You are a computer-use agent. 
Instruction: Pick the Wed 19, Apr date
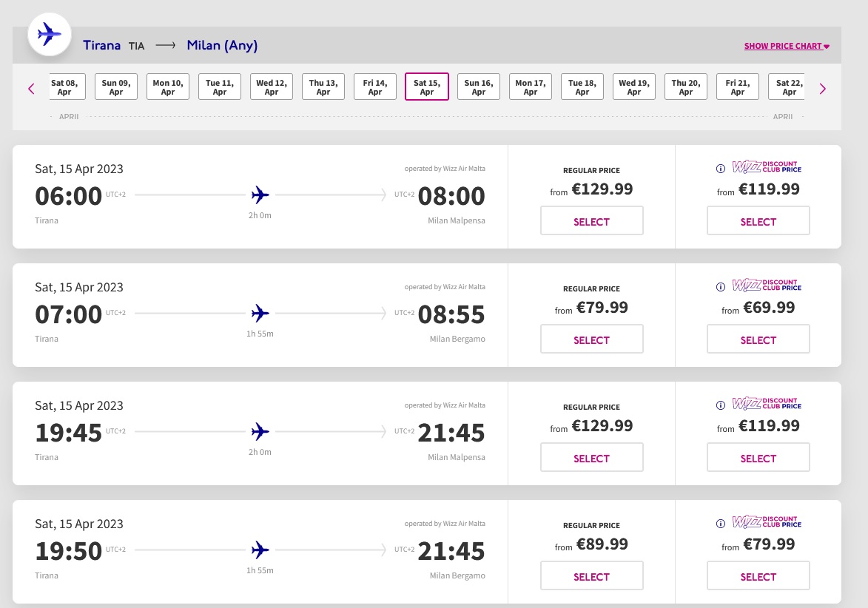(x=634, y=87)
